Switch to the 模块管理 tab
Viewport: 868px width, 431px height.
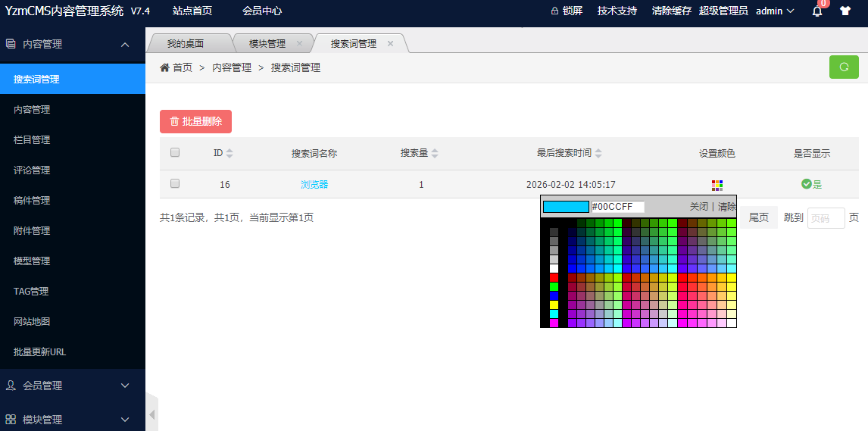(x=267, y=44)
